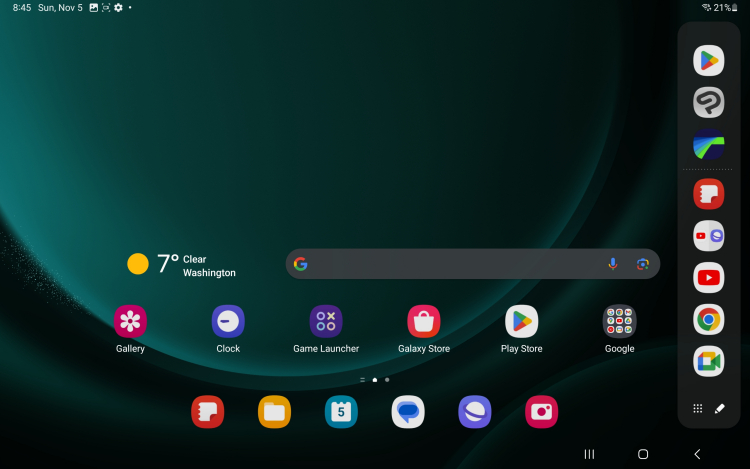The height and width of the screenshot is (469, 750).
Task: Open settings notification in status bar
Action: (x=119, y=8)
